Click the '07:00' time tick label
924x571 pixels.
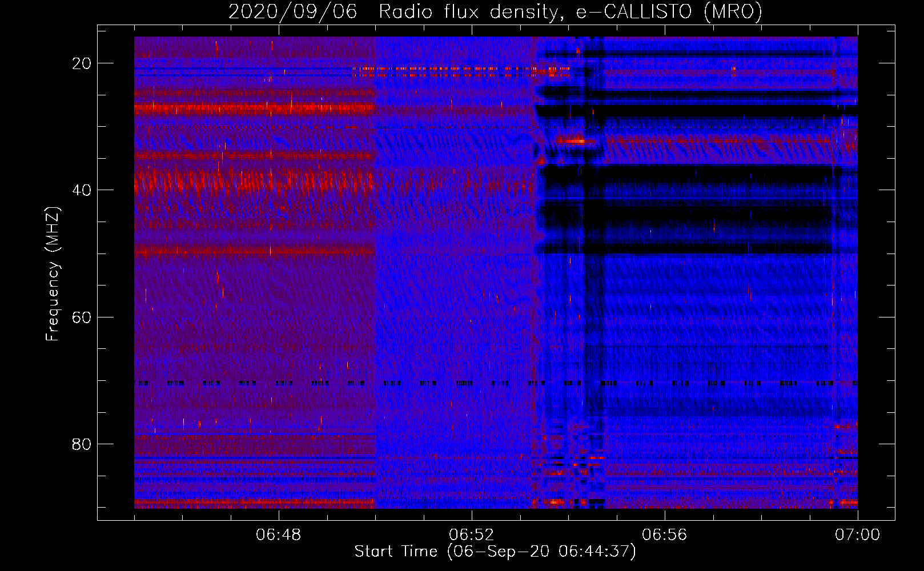point(857,535)
